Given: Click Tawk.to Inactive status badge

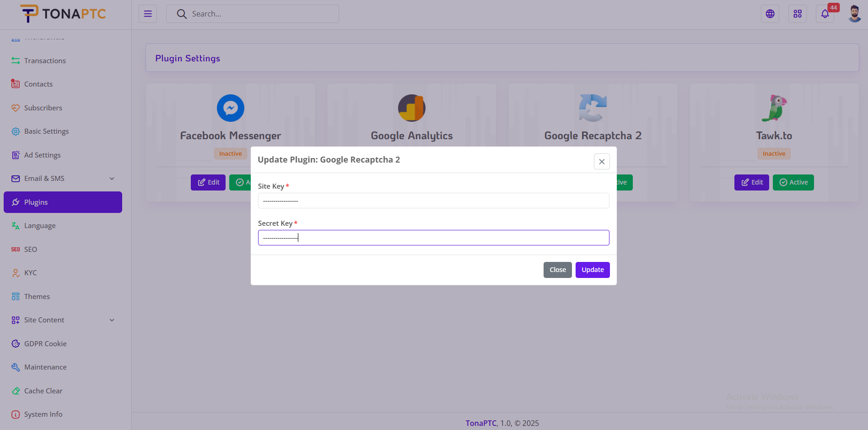Looking at the screenshot, I should (x=774, y=154).
